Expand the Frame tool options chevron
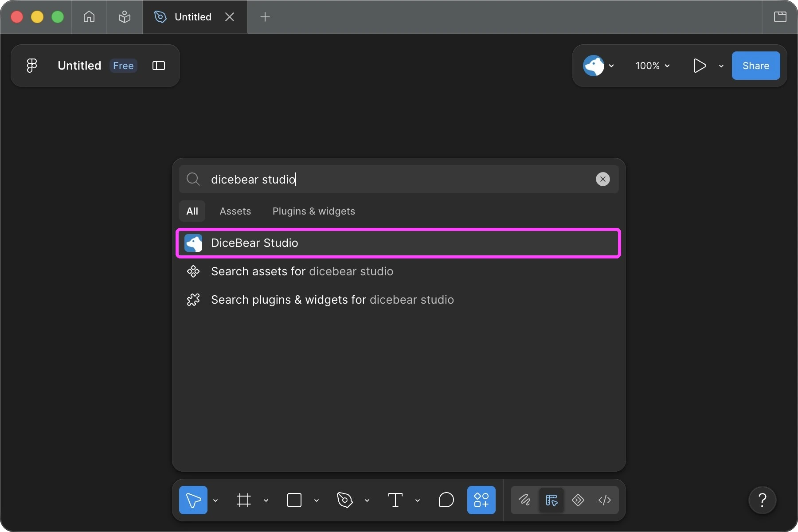 click(x=266, y=501)
